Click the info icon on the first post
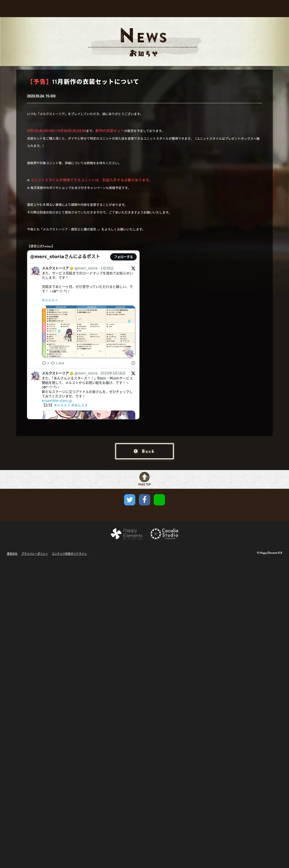The width and height of the screenshot is (289, 868). (x=133, y=363)
